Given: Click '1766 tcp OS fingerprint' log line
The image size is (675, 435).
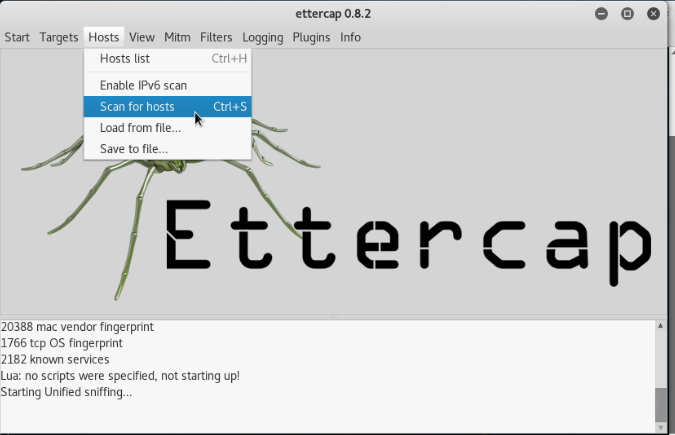Looking at the screenshot, I should [62, 343].
